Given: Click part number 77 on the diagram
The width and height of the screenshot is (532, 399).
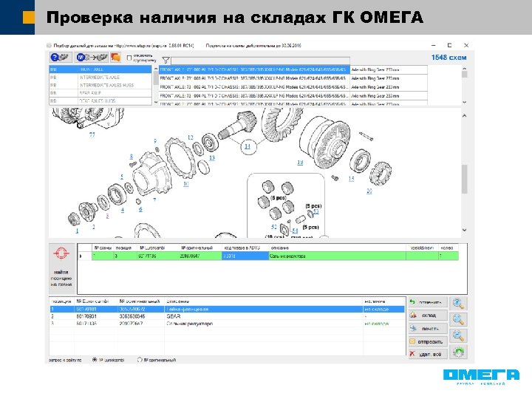Looking at the screenshot, I should point(92,134).
